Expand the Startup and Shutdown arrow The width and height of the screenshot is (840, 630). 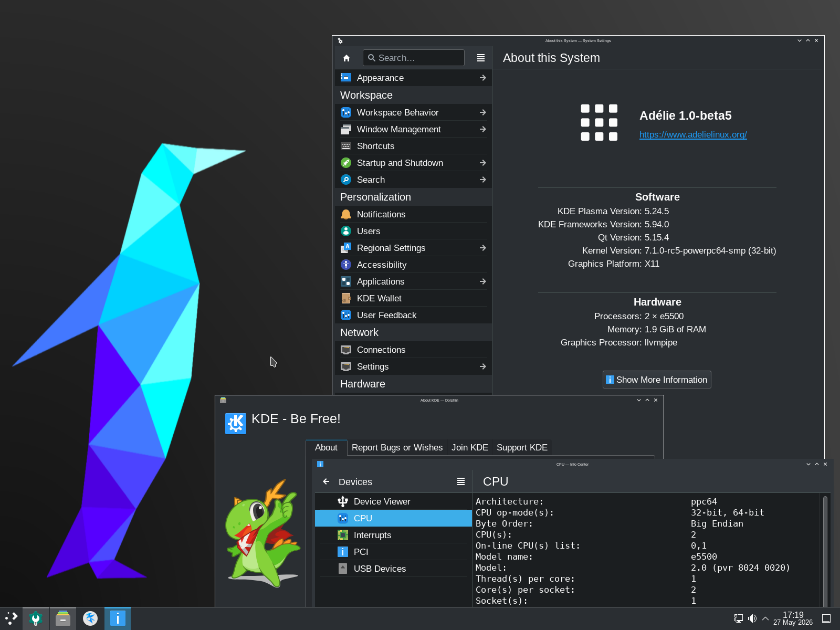coord(483,163)
